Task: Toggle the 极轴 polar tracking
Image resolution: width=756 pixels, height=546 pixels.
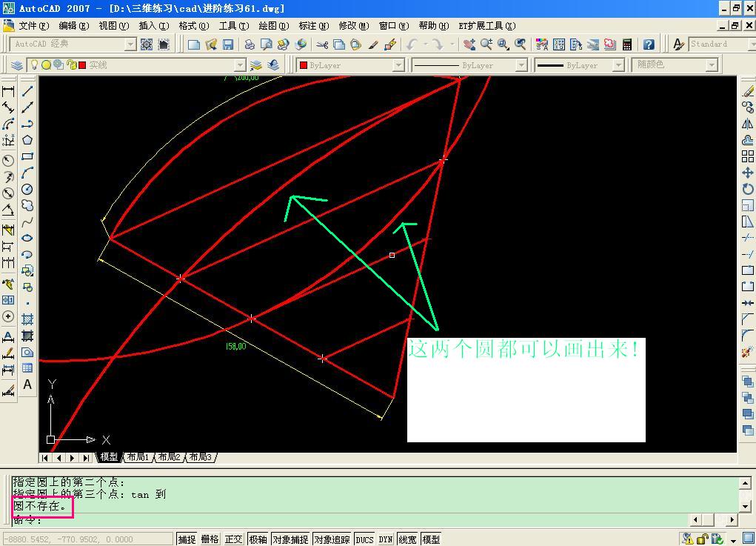Action: coord(258,539)
